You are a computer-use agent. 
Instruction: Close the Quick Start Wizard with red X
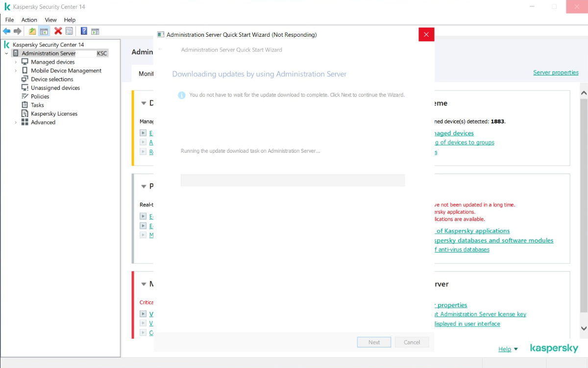point(426,34)
